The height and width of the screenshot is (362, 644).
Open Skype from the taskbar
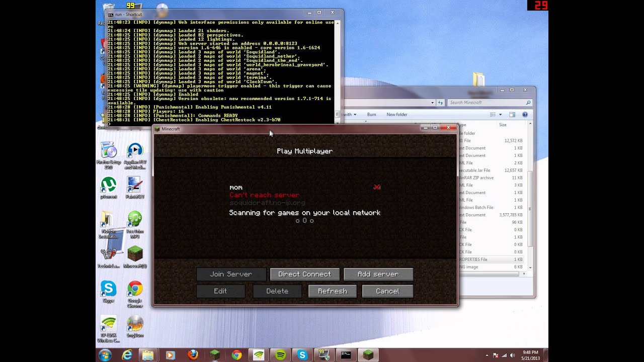(x=302, y=355)
